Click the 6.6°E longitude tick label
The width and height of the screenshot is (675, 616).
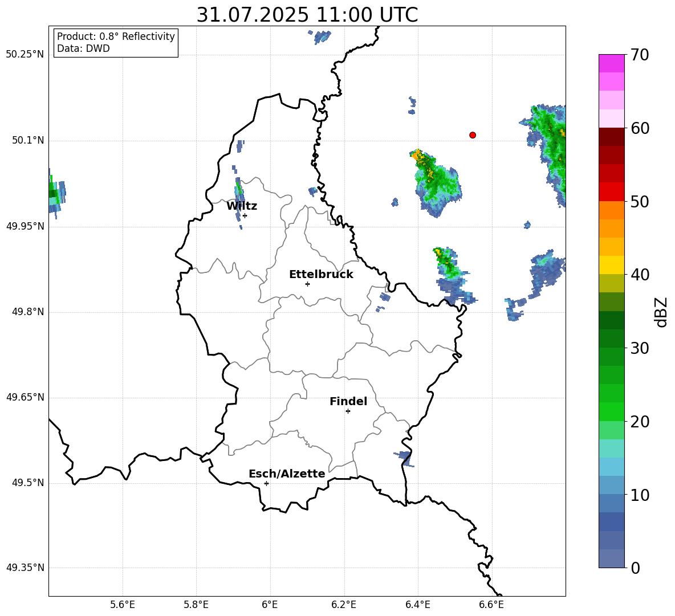tap(491, 605)
